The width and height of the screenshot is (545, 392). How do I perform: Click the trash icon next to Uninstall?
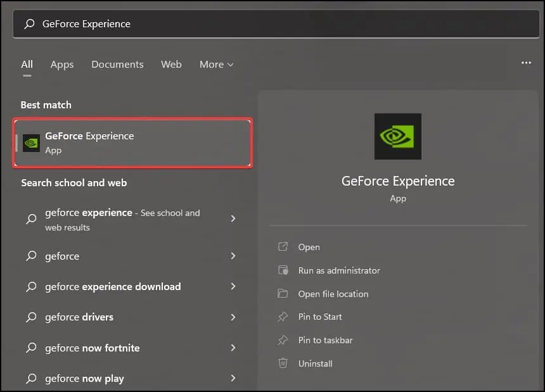(283, 364)
